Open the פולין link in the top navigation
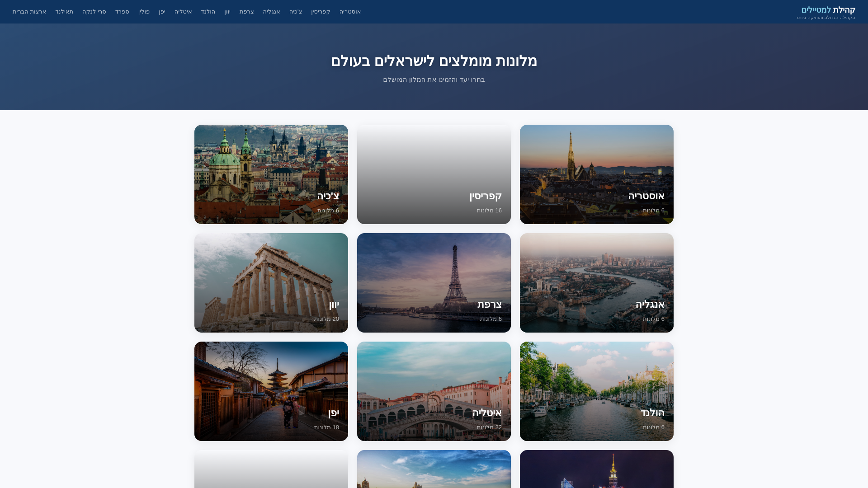The width and height of the screenshot is (868, 488). click(x=144, y=12)
